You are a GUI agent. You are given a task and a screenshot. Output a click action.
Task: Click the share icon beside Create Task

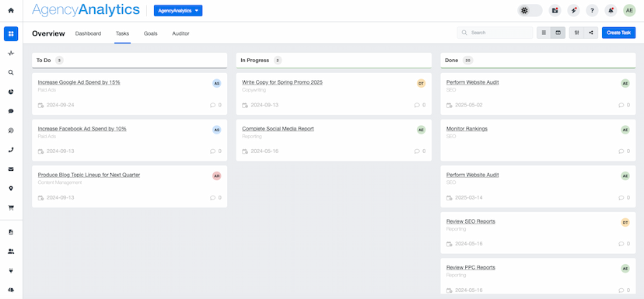coord(591,33)
